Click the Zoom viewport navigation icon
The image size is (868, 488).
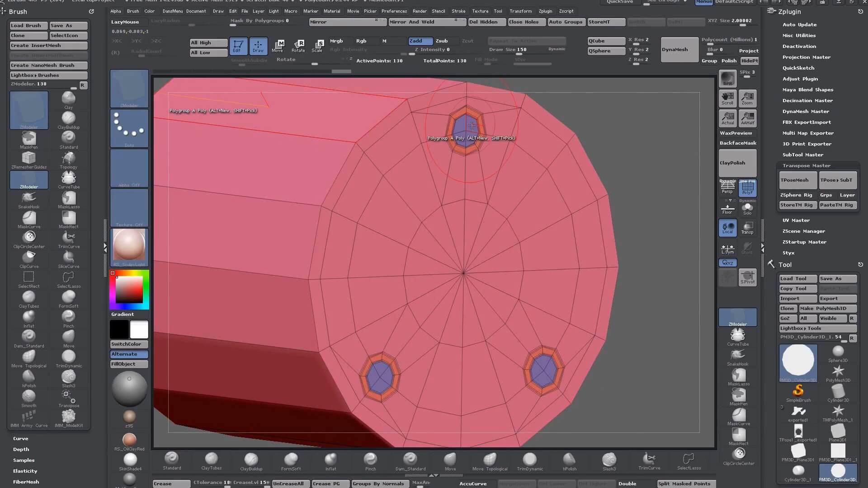click(x=747, y=98)
